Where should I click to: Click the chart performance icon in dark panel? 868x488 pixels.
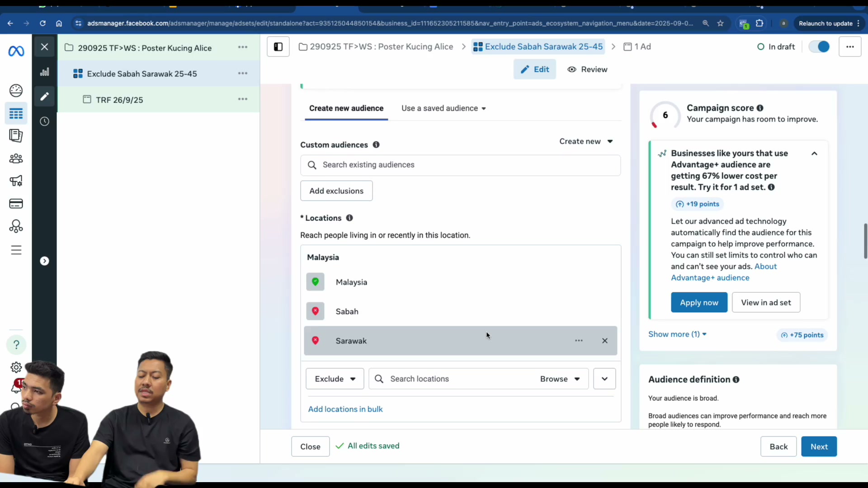44,72
